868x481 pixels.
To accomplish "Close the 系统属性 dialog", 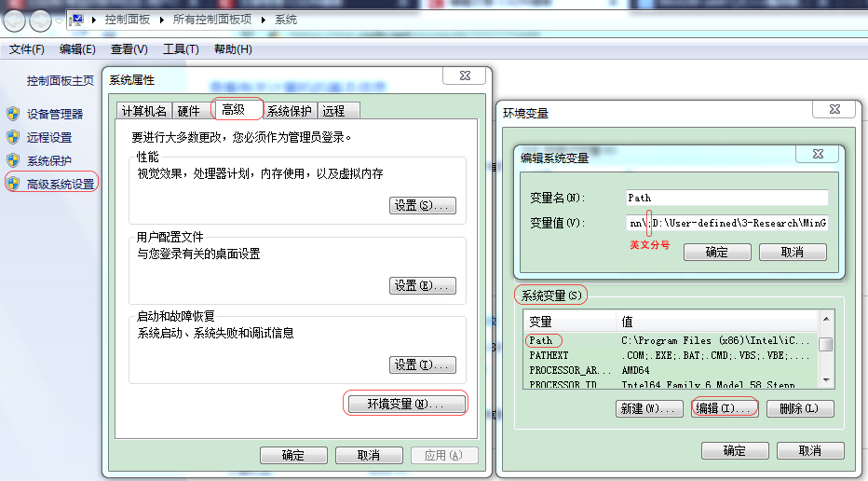I will coord(465,76).
